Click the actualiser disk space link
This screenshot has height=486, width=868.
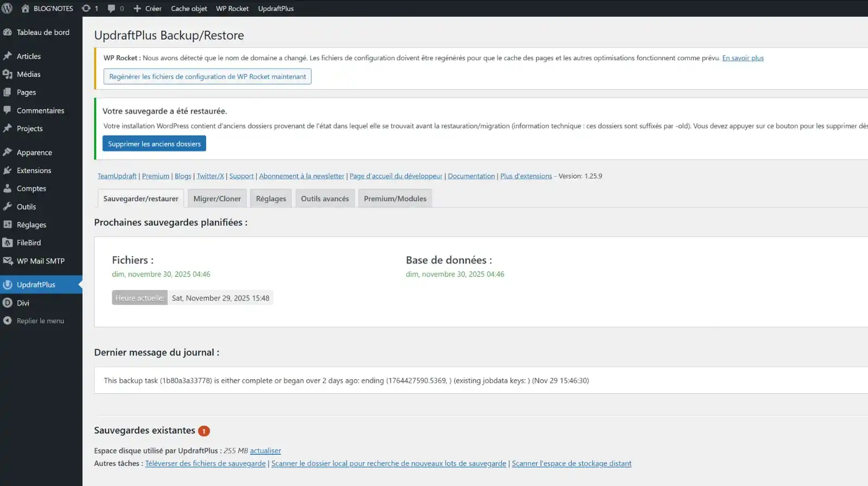pyautogui.click(x=265, y=451)
